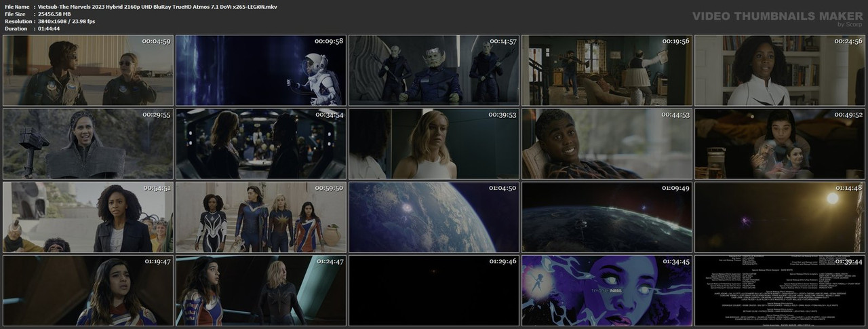Open the thumbnail at 00:49:52
This screenshot has height=329, width=868.
780,143
